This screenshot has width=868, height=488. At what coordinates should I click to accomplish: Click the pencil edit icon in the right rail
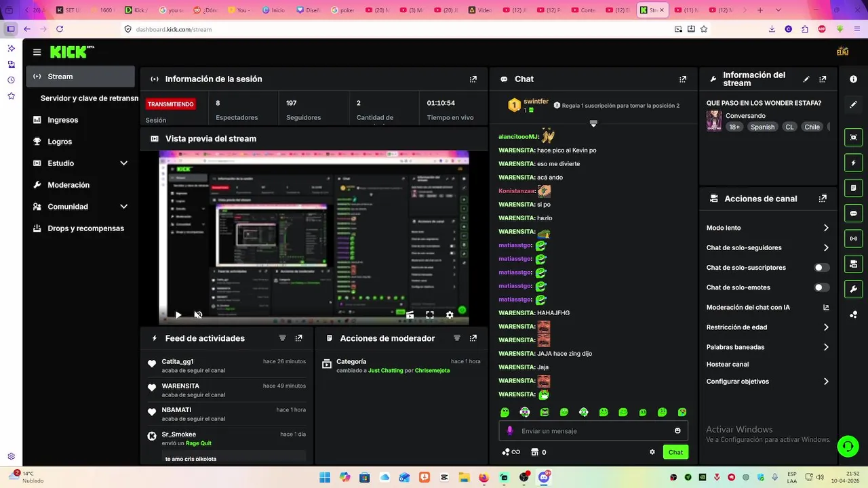[853, 104]
